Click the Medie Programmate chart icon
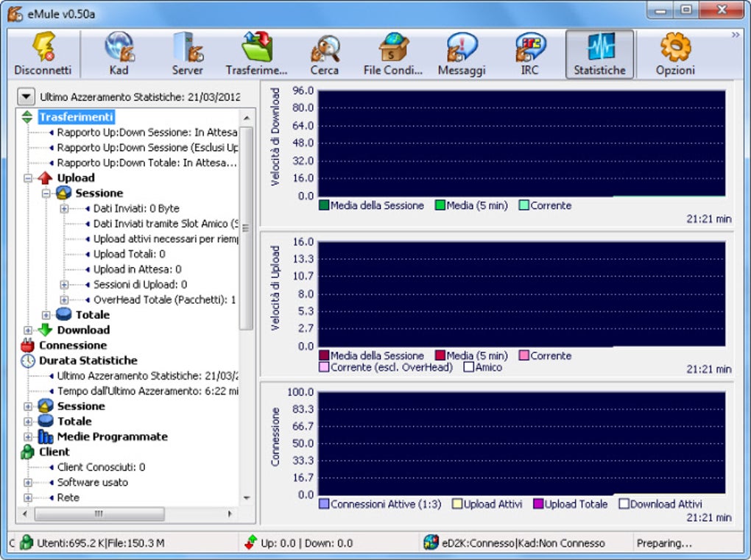This screenshot has height=560, width=751. (x=45, y=436)
